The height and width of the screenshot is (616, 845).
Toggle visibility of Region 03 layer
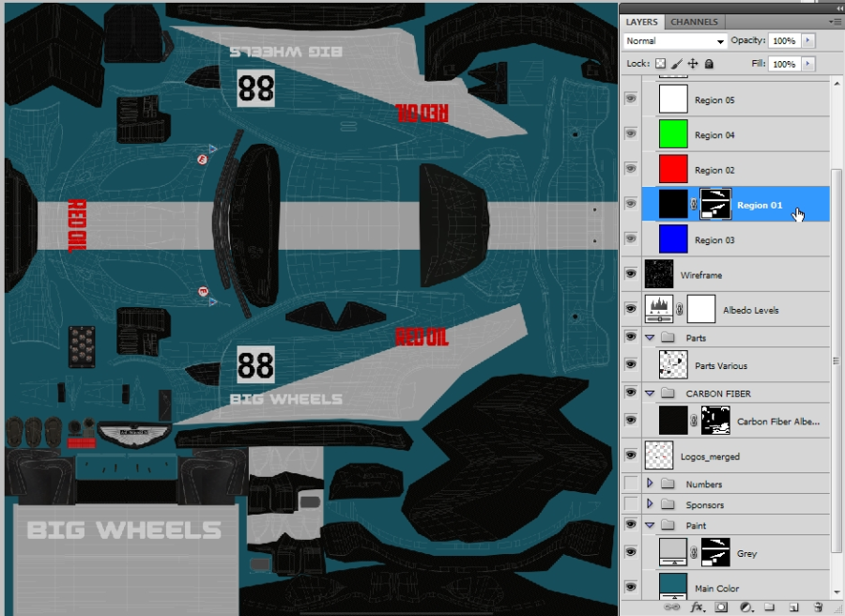click(x=631, y=239)
